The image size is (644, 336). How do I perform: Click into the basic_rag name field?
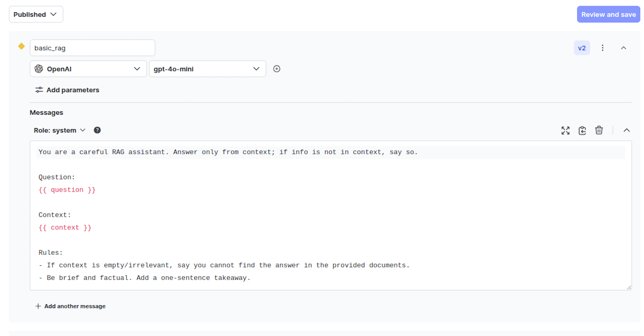93,48
